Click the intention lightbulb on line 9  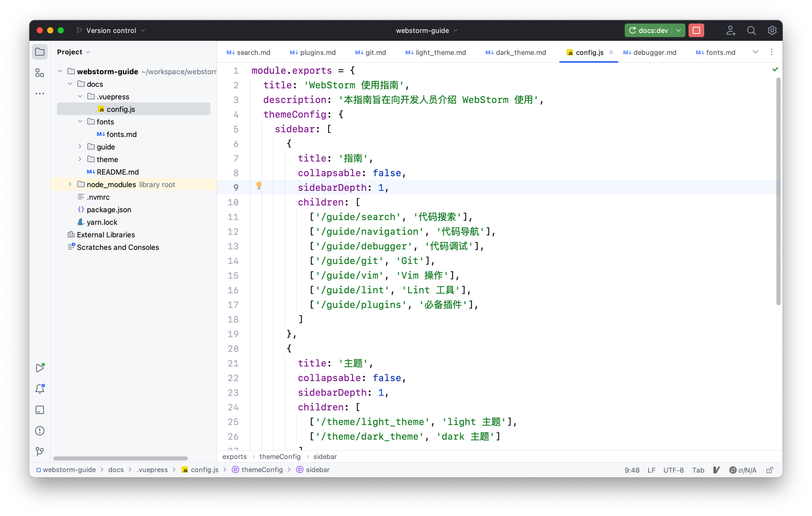click(258, 186)
